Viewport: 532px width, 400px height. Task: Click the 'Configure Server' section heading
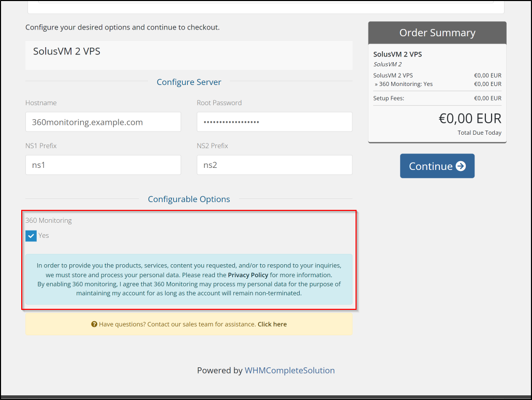[x=189, y=82]
